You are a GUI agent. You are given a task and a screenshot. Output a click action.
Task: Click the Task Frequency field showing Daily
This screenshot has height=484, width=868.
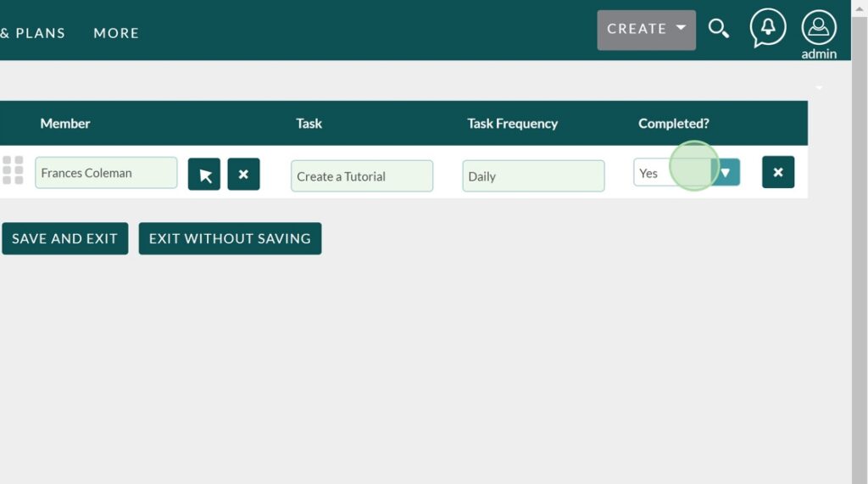(x=532, y=176)
